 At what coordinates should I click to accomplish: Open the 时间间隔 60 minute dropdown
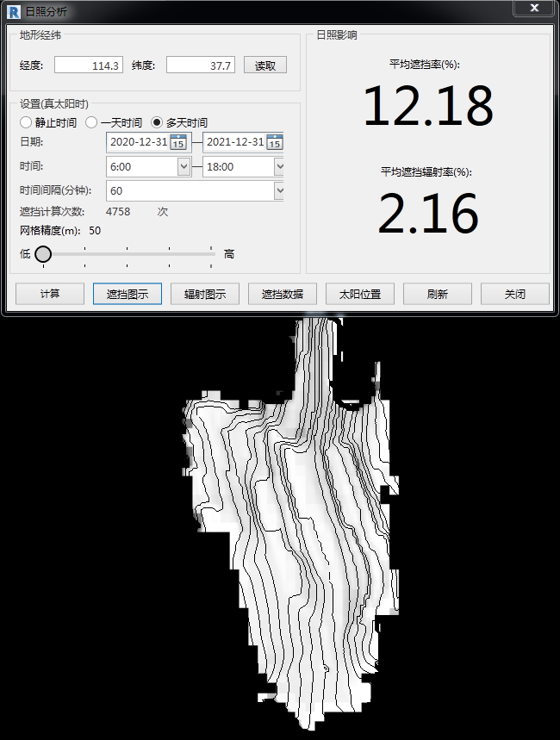[279, 190]
